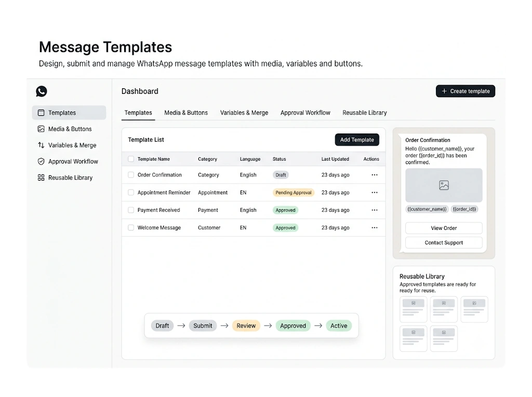Switch to the Approval Workflow tab
The width and height of the screenshot is (532, 397).
pyautogui.click(x=305, y=113)
